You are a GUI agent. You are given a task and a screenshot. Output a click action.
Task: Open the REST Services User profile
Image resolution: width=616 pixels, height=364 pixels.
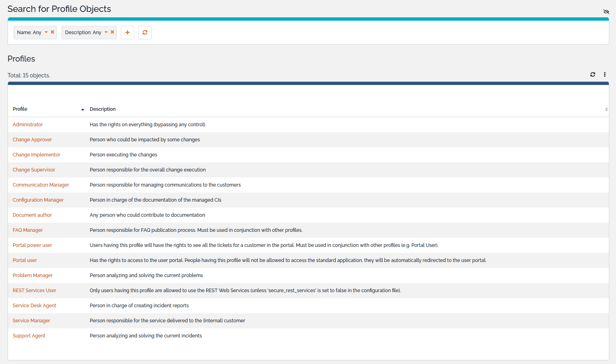click(34, 291)
